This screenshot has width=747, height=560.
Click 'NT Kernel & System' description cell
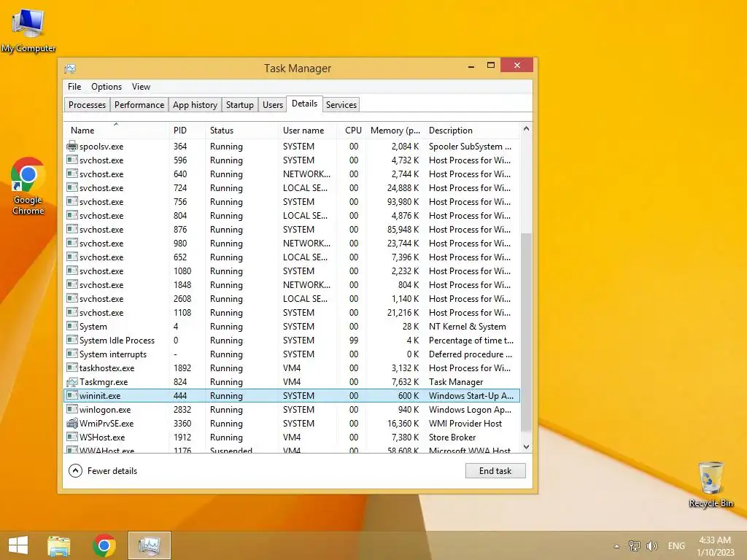coord(468,327)
